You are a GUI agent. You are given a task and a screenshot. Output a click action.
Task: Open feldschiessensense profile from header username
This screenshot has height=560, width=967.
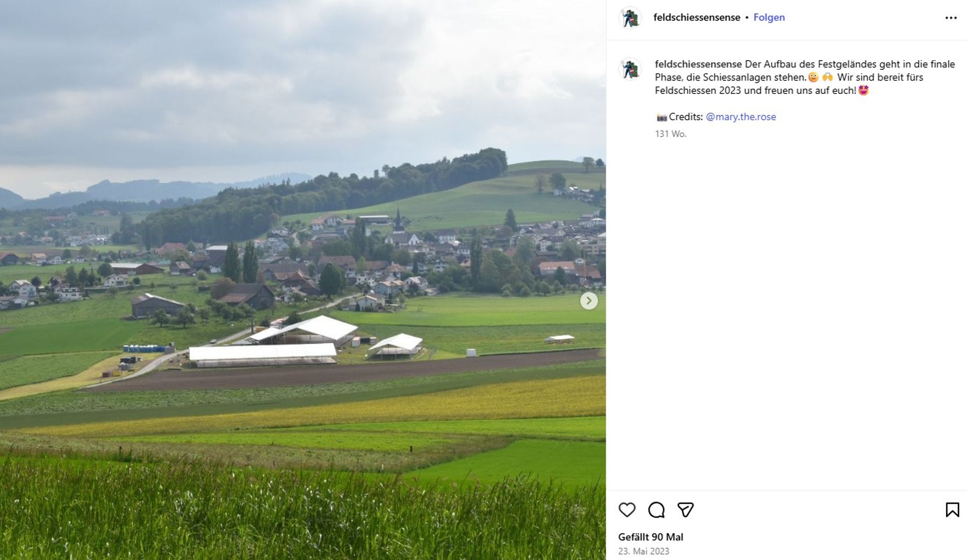point(697,17)
